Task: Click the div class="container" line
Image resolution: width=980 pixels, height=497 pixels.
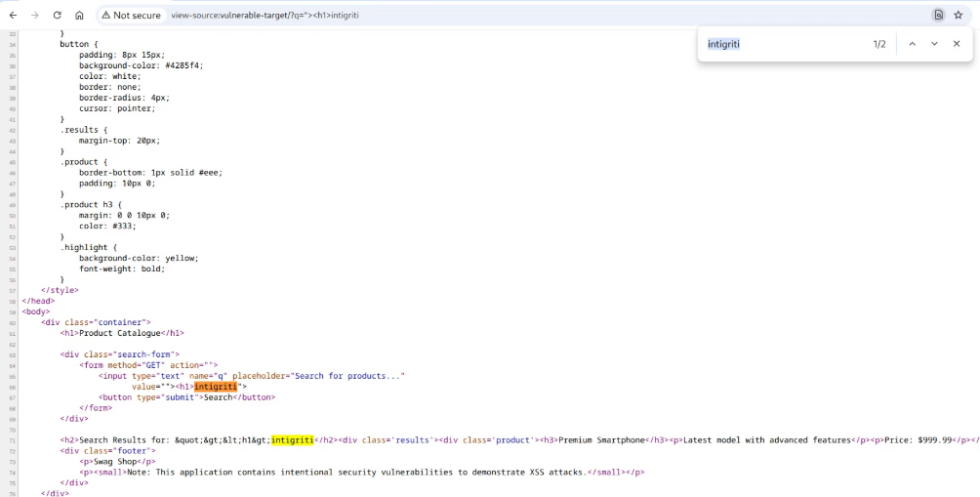Action: tap(96, 322)
